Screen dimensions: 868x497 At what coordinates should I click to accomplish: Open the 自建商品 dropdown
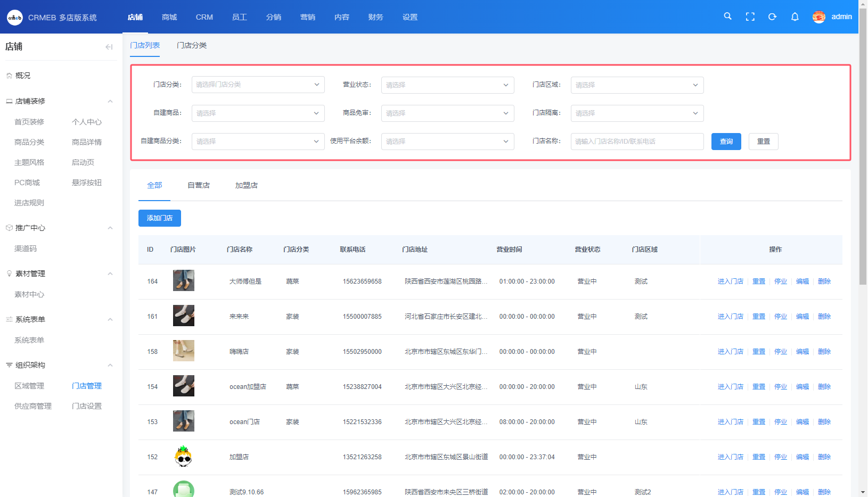[x=258, y=113]
